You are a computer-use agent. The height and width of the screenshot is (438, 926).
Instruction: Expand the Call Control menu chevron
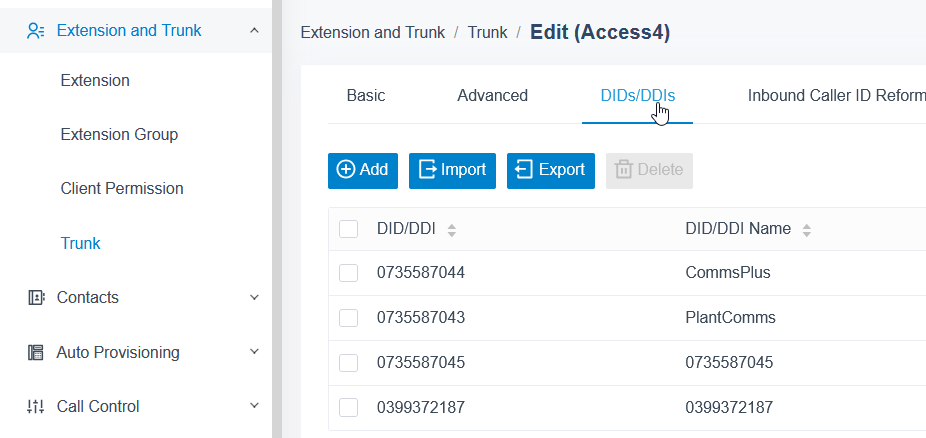pyautogui.click(x=255, y=406)
